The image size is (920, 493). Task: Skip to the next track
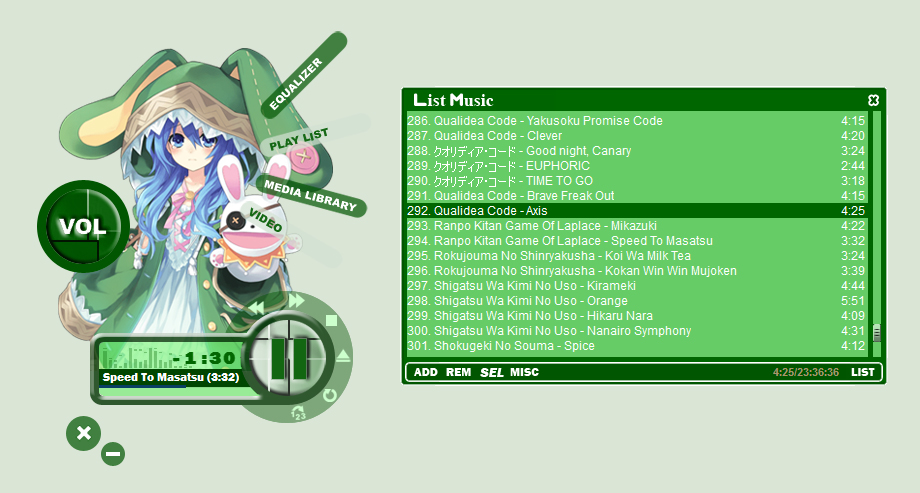(x=296, y=301)
